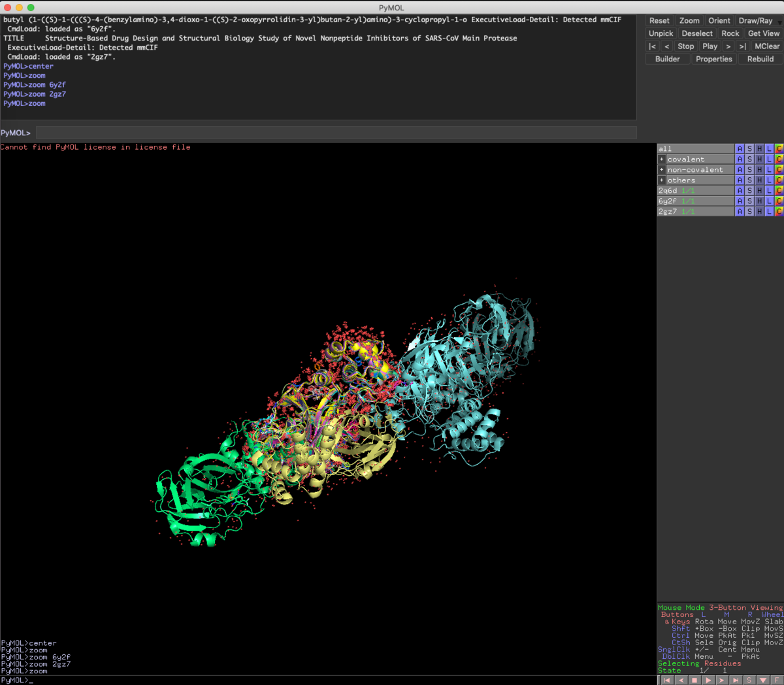Jump to last frame in top toolbar
The height and width of the screenshot is (685, 784).
[x=742, y=46]
